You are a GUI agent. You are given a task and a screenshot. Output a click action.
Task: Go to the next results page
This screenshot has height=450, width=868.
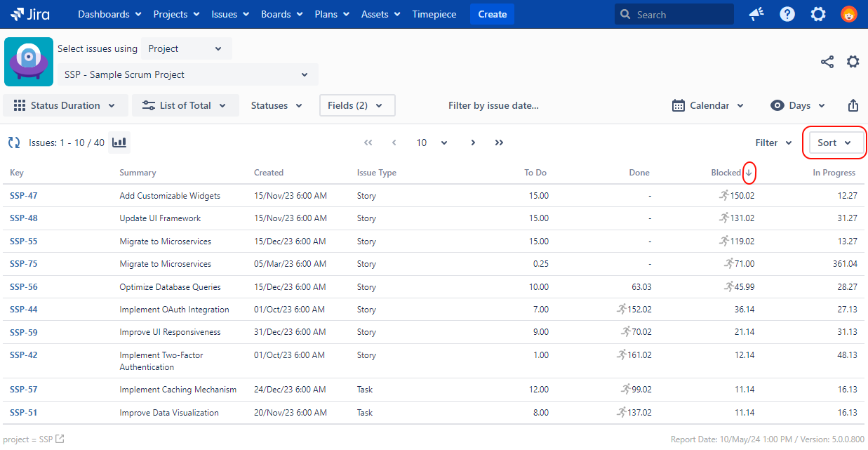(473, 143)
